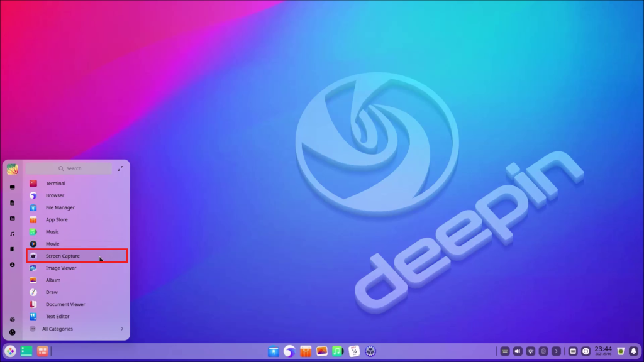Image resolution: width=644 pixels, height=362 pixels.
Task: Open the volume control in system tray
Action: point(518,351)
